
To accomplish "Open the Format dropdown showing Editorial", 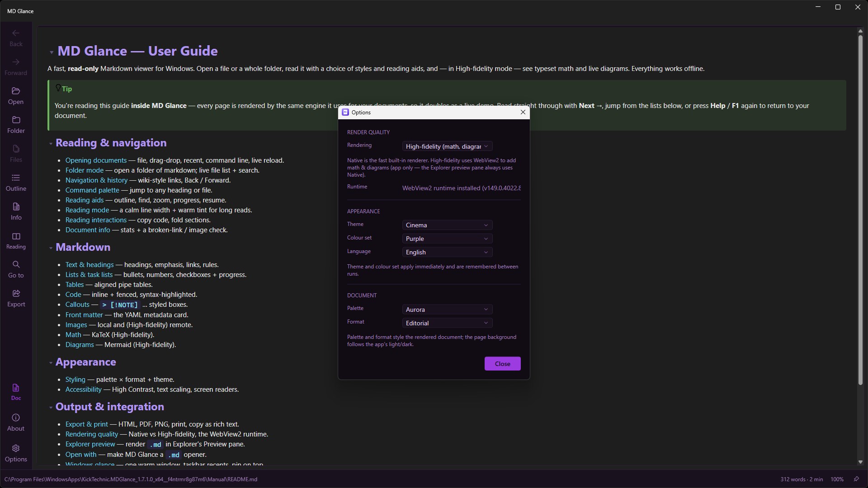I will click(447, 323).
